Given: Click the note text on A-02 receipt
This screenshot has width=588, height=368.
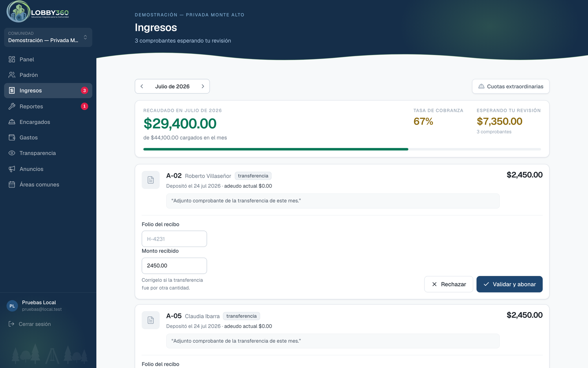Looking at the screenshot, I should point(236,201).
